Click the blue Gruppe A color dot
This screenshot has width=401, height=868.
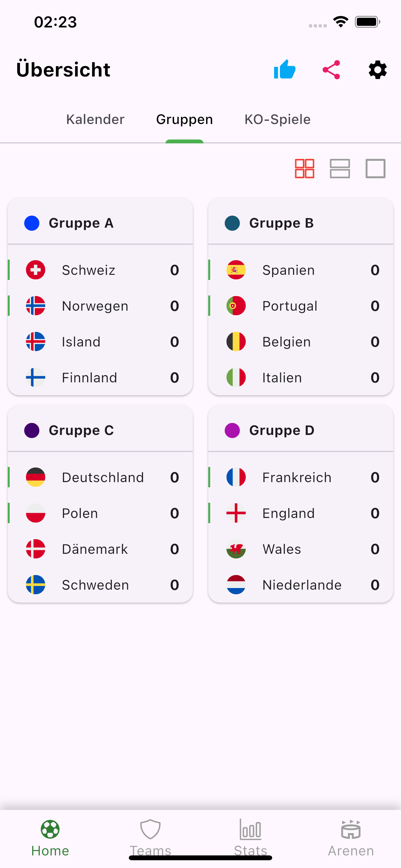tap(32, 223)
